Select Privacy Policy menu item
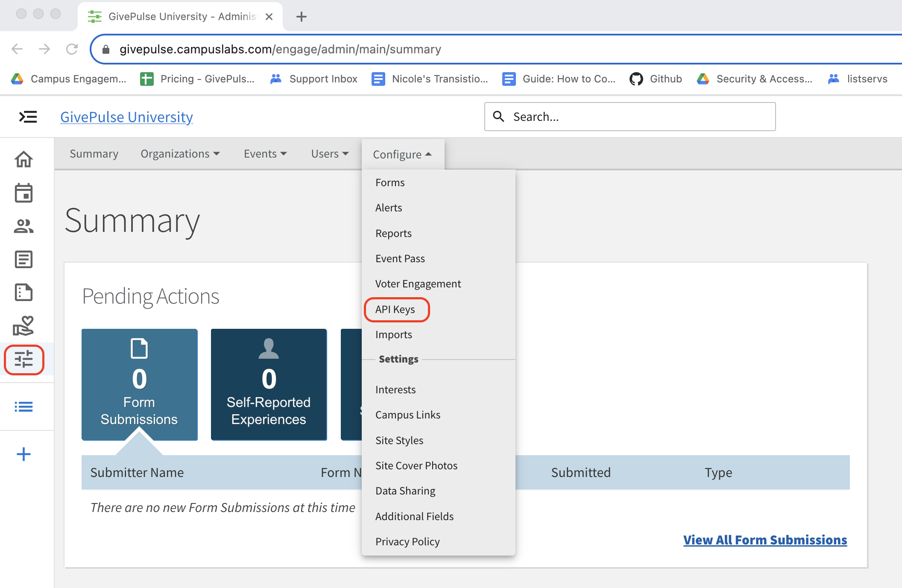This screenshot has height=588, width=902. [x=407, y=541]
